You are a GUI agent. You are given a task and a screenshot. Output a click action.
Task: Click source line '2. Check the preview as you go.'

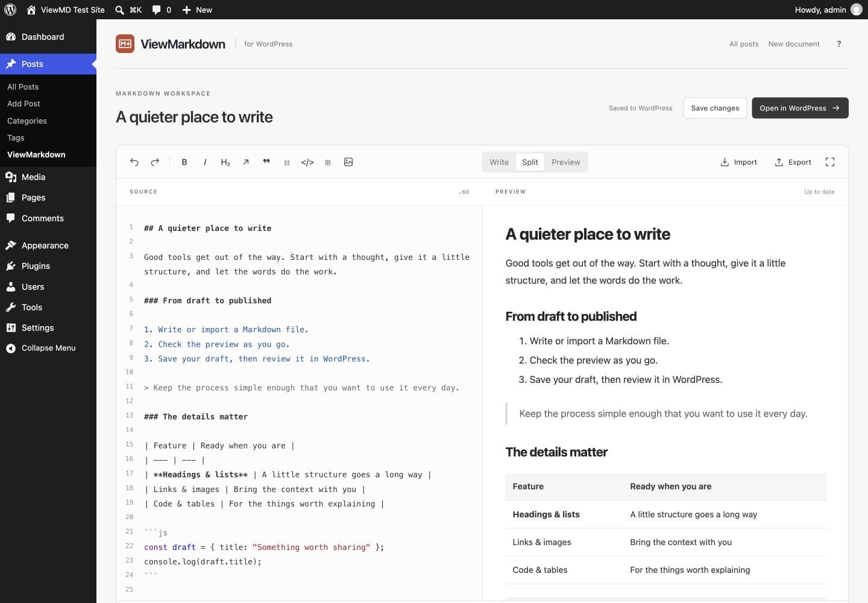216,344
